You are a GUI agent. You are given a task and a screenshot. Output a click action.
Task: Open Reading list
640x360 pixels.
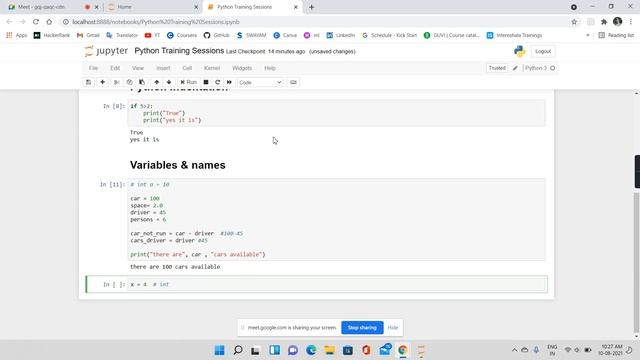tap(616, 35)
